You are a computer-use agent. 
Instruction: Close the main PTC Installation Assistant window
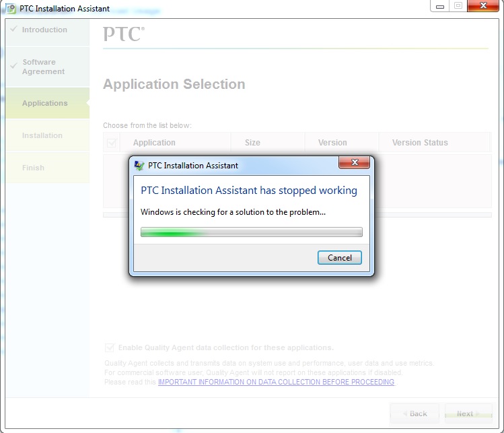(482, 6)
